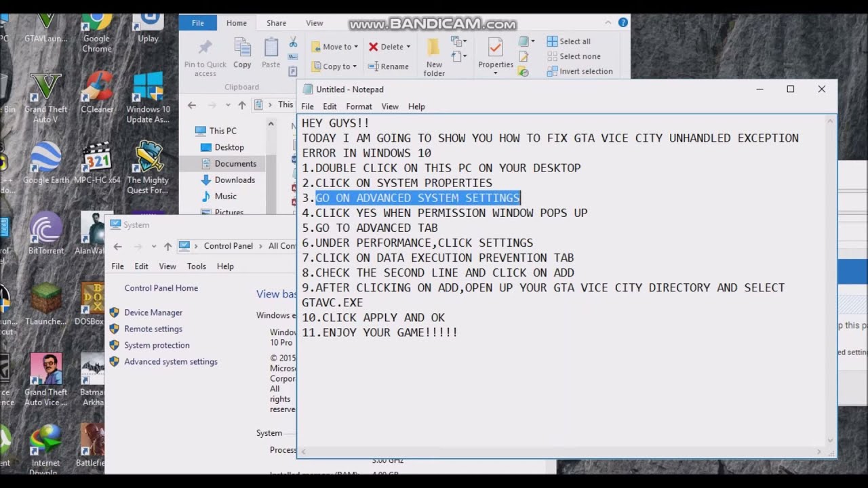Open System protection link
868x488 pixels.
coord(157,345)
